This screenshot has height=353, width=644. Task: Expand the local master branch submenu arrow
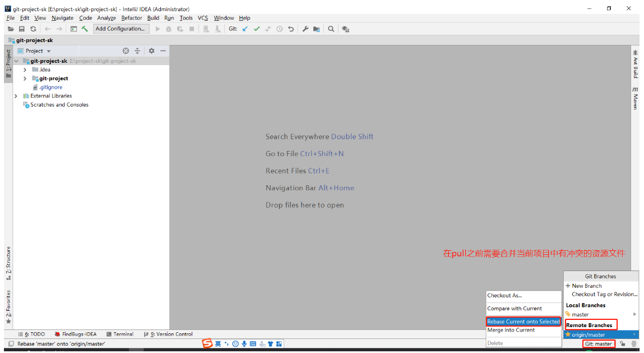634,314
